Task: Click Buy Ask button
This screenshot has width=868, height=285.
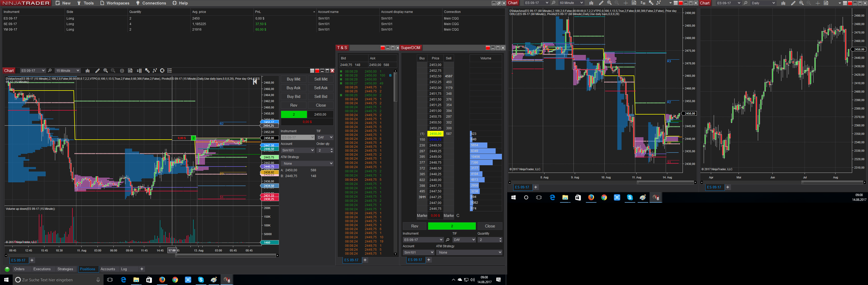Action: 293,88
